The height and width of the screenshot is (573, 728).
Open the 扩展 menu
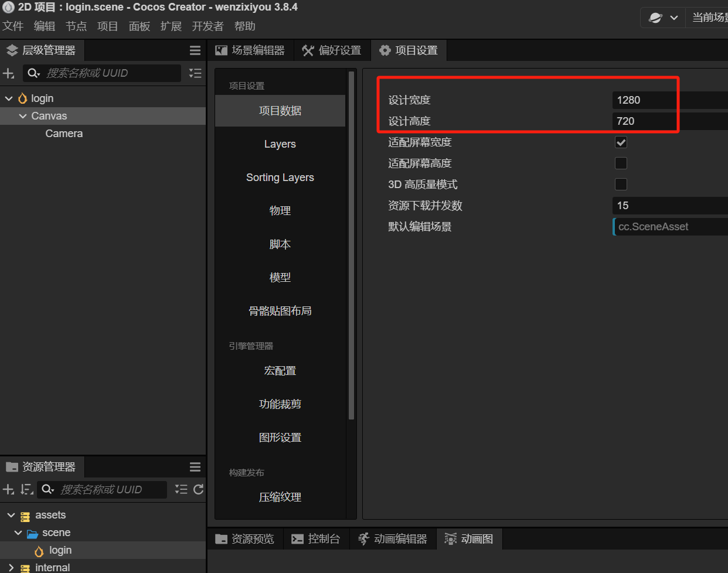[x=171, y=26]
